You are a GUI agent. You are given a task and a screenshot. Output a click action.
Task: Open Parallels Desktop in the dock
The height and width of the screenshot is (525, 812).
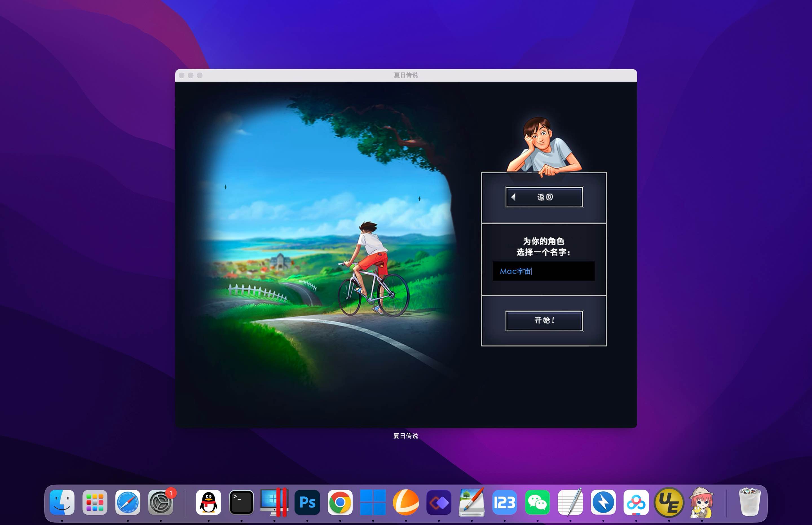pos(274,502)
